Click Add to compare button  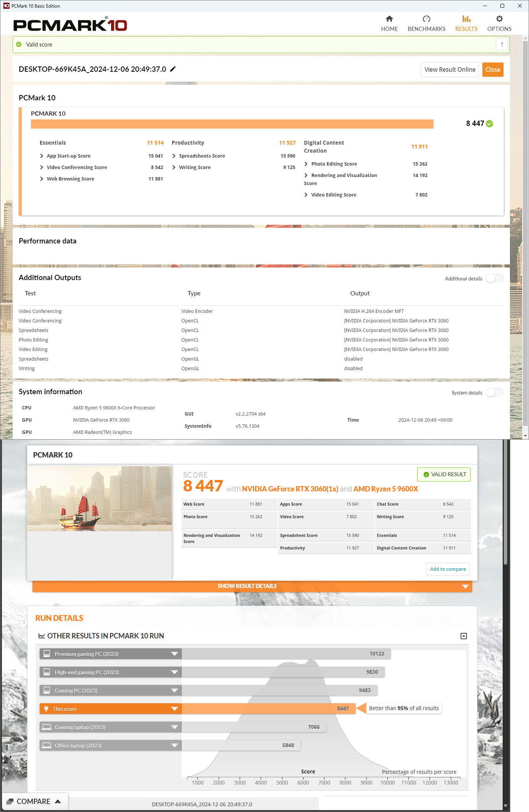448,569
